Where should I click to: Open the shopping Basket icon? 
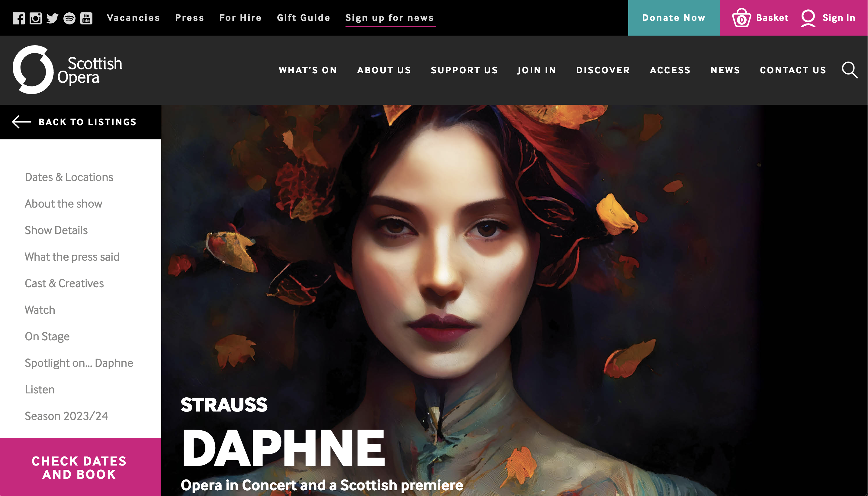coord(741,18)
